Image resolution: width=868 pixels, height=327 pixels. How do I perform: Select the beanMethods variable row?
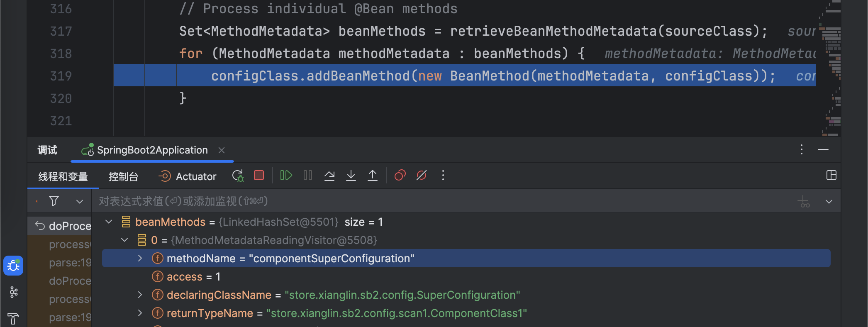(x=466, y=222)
